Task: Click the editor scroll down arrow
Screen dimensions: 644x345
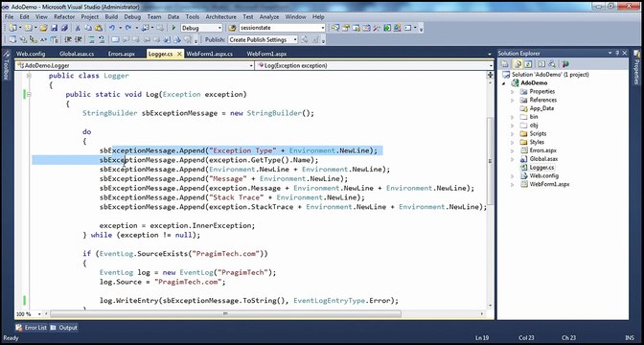Action: click(490, 306)
